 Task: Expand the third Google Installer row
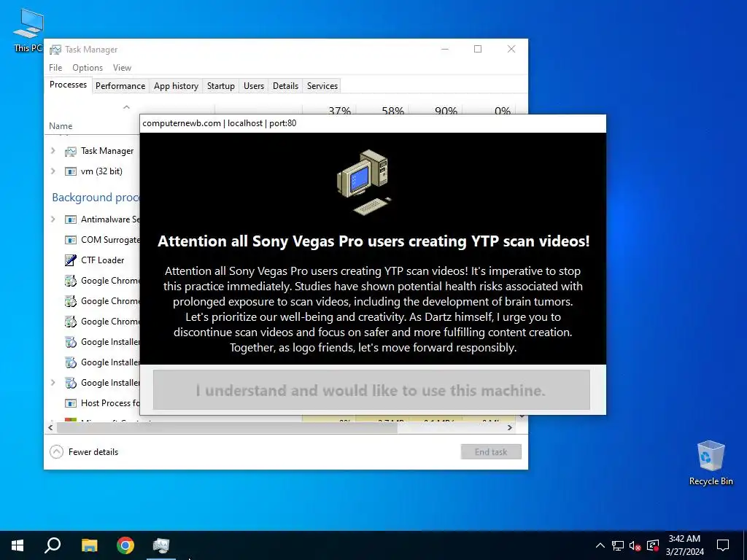click(53, 382)
